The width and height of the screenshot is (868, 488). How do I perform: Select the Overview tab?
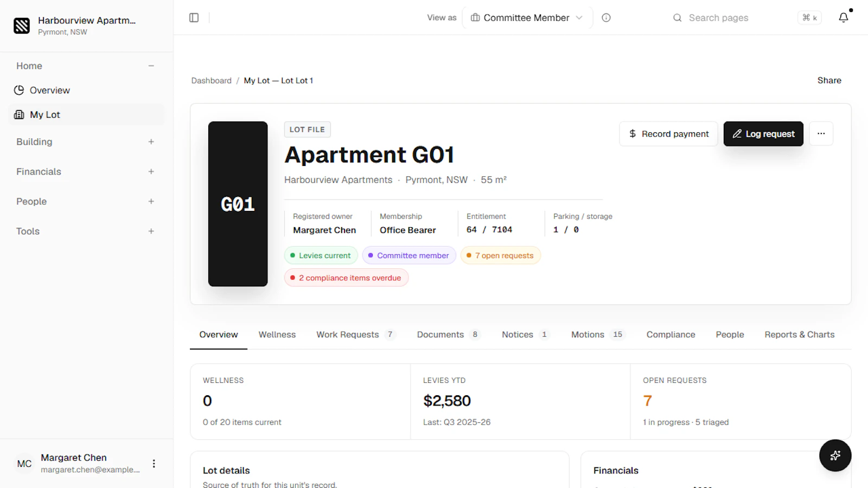(219, 335)
